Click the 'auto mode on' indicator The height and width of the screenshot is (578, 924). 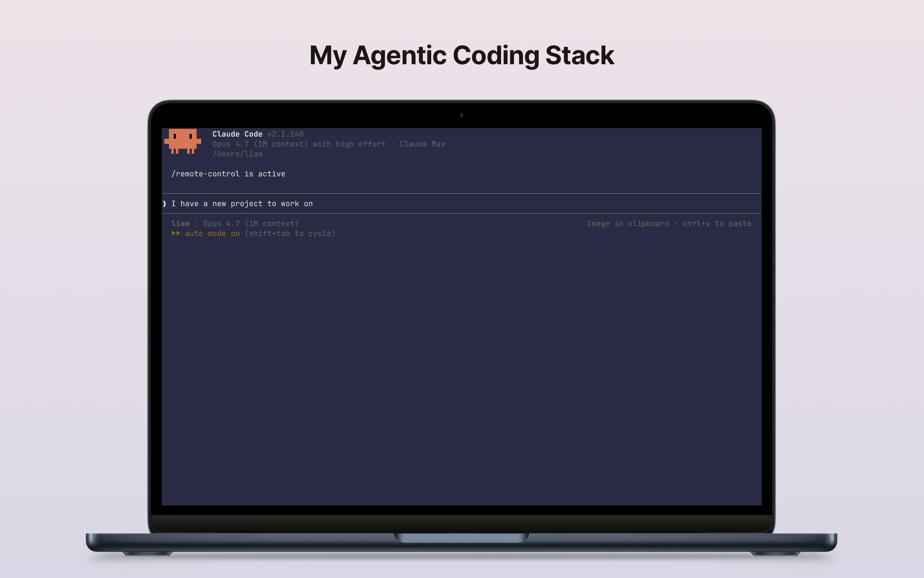pos(212,233)
